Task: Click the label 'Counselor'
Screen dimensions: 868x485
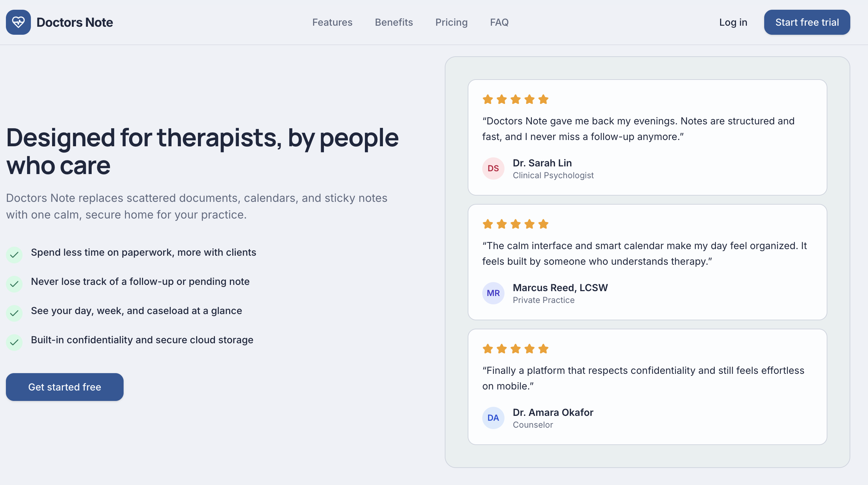Action: pyautogui.click(x=533, y=425)
